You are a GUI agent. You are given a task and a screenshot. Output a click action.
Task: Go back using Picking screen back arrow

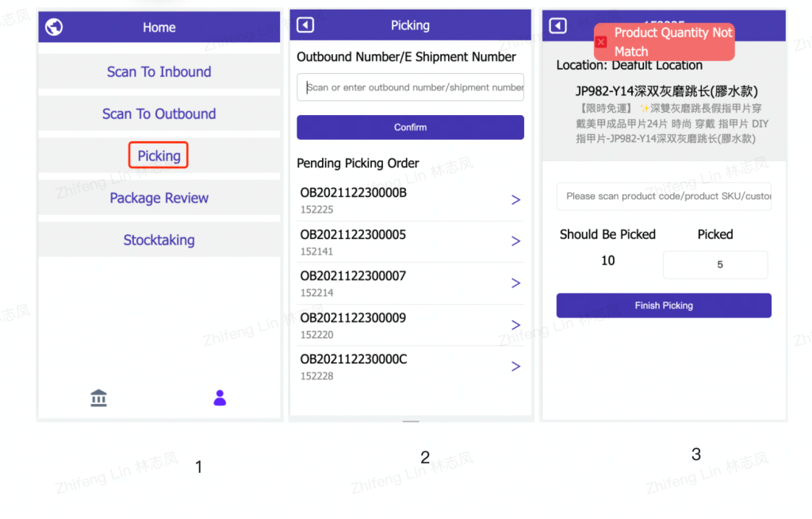pos(305,25)
